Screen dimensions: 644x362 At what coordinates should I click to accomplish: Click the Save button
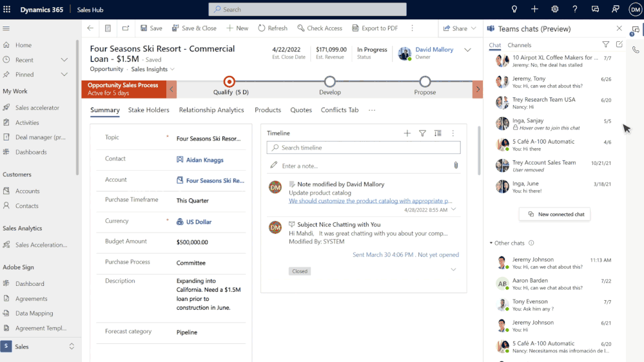pyautogui.click(x=151, y=28)
